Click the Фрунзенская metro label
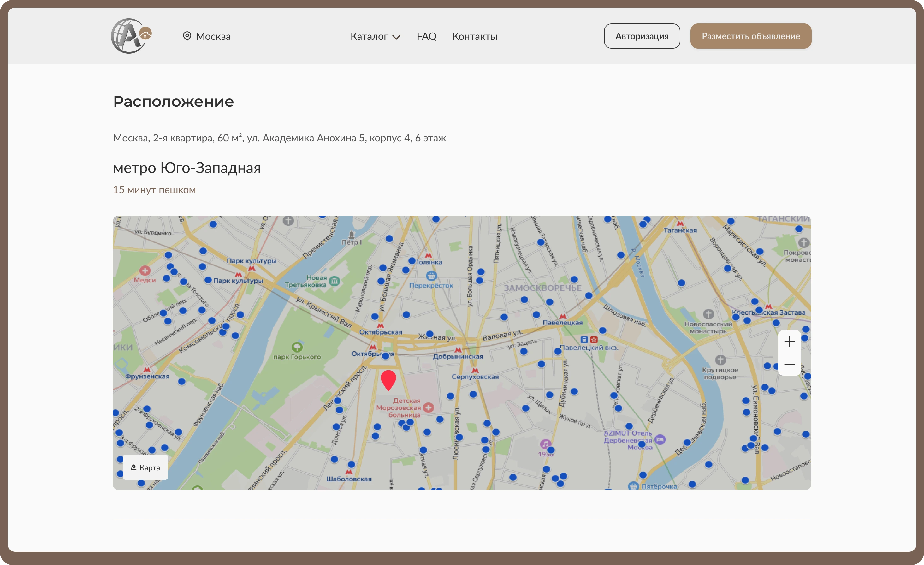Image resolution: width=924 pixels, height=565 pixels. click(147, 376)
